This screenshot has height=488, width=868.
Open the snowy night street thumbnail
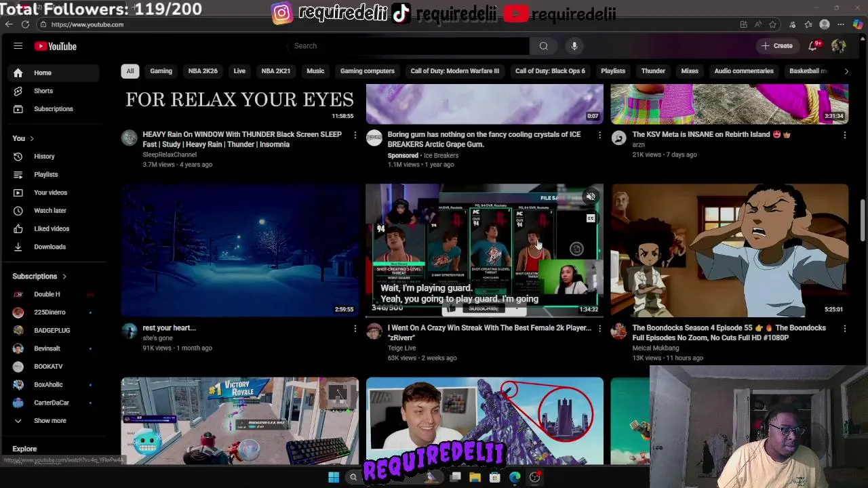(240, 250)
